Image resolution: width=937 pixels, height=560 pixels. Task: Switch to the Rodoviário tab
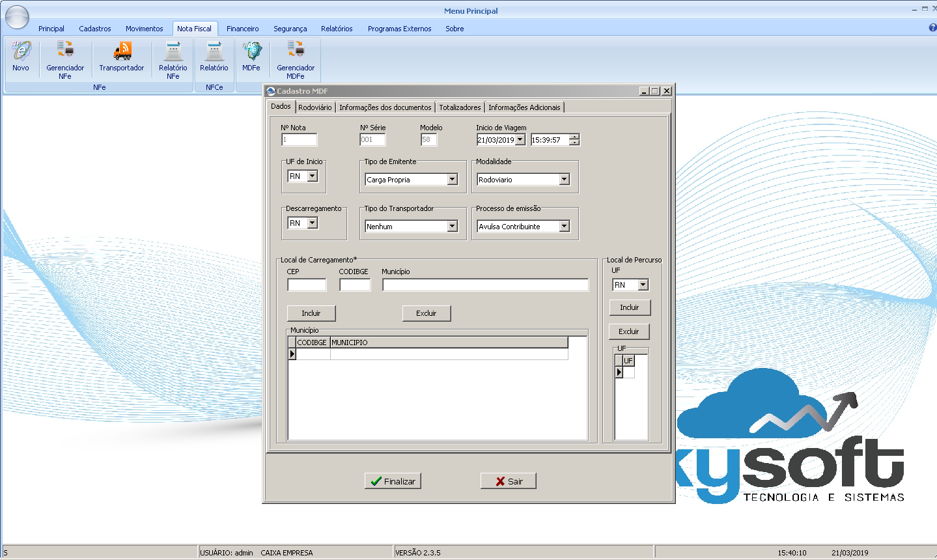coord(315,107)
